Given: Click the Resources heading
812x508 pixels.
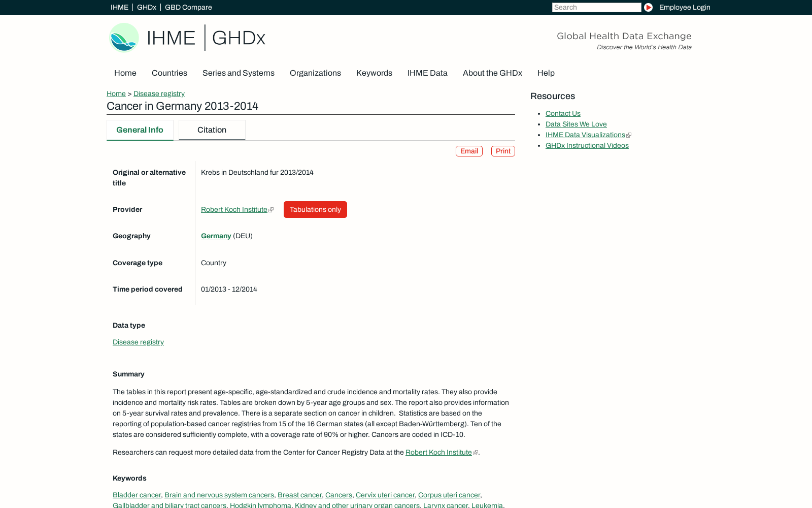Looking at the screenshot, I should pos(553,96).
